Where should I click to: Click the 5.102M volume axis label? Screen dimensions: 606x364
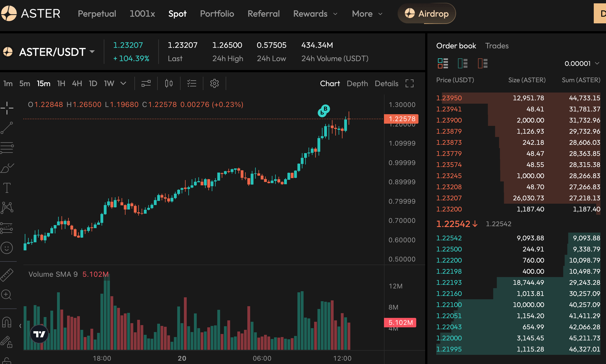(x=400, y=323)
